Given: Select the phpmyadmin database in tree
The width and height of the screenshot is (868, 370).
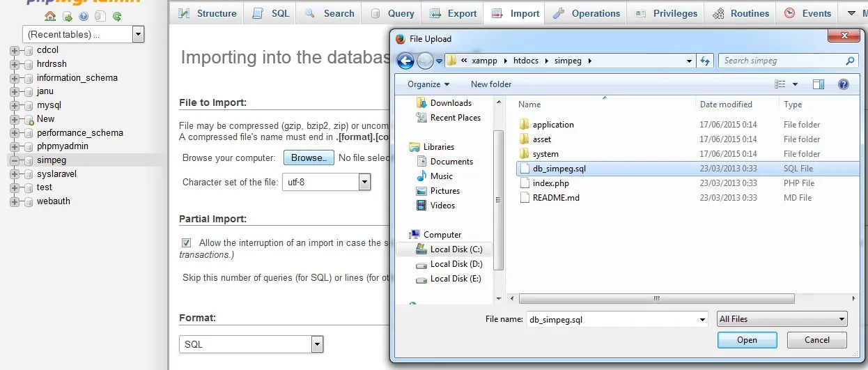Looking at the screenshot, I should pyautogui.click(x=63, y=146).
